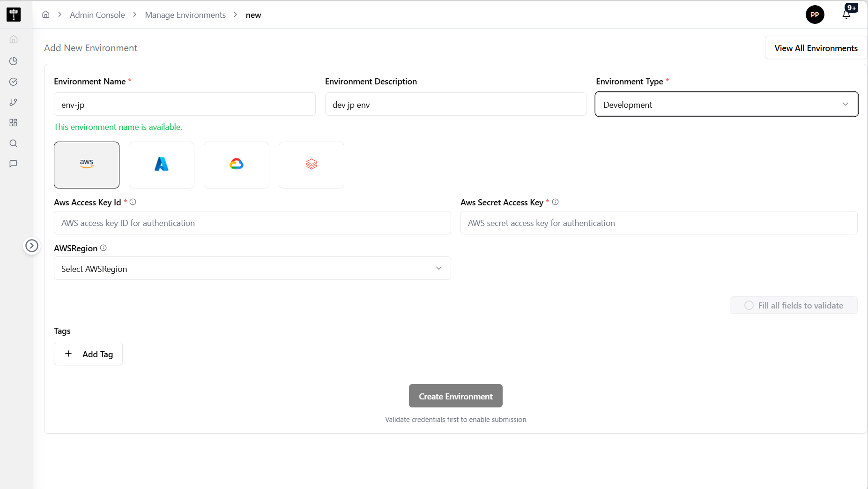
Task: Open the grid dashboard sidebar icon
Action: (14, 122)
